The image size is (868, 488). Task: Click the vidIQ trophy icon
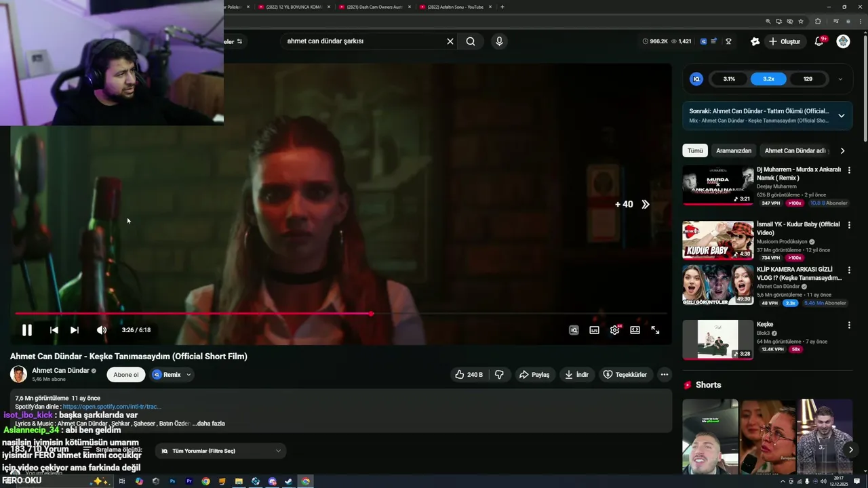728,41
